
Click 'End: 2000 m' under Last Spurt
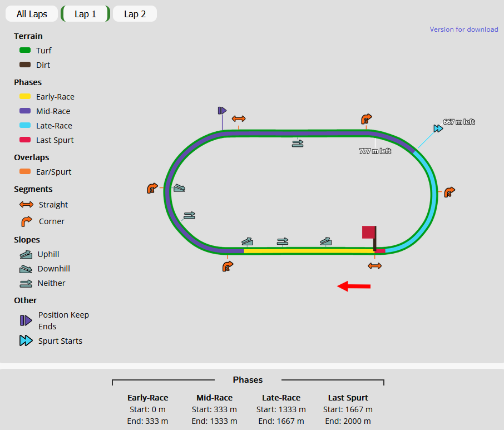(348, 421)
